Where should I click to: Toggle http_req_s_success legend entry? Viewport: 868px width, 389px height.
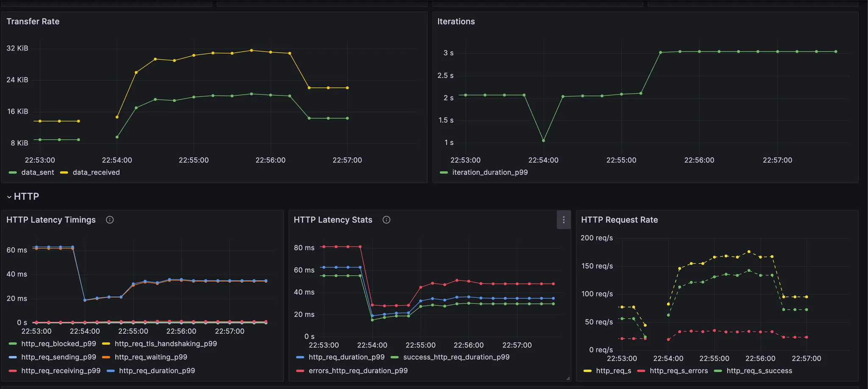click(x=759, y=371)
